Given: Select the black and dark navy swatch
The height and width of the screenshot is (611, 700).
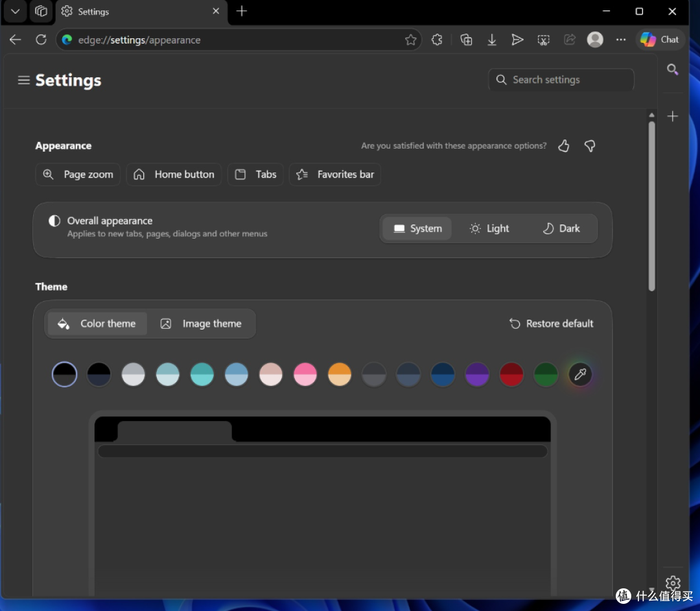Looking at the screenshot, I should pyautogui.click(x=99, y=374).
